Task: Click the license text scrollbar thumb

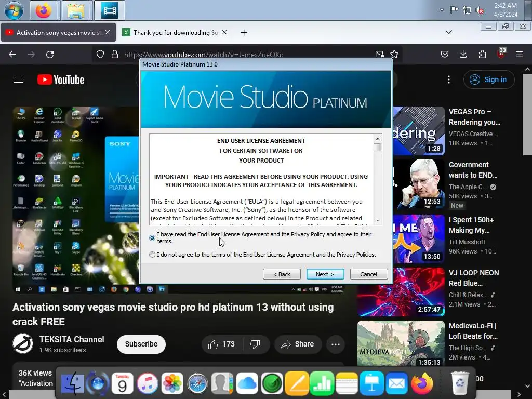Action: [377, 147]
